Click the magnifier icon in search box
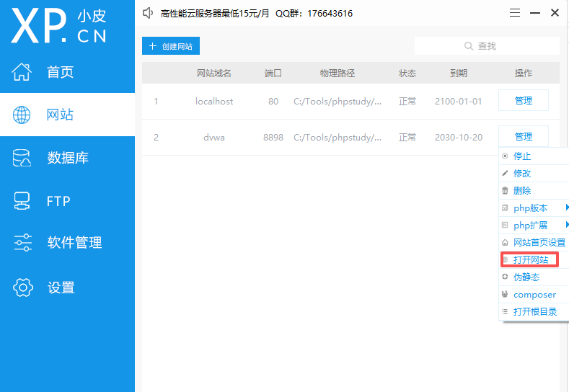 (x=469, y=46)
